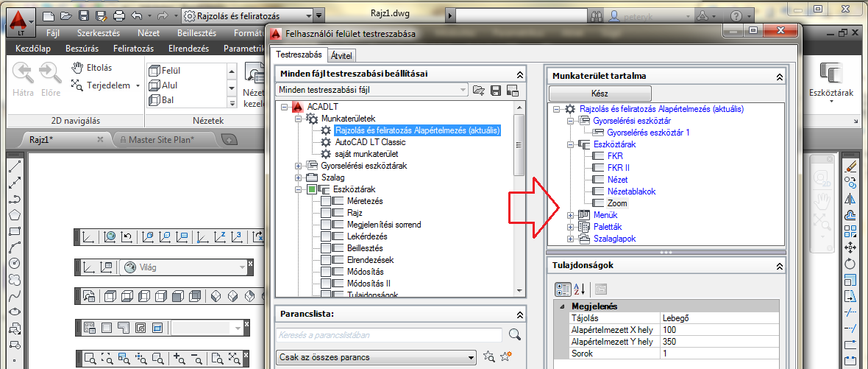Select AutoCAD LT Classic workspace in tree
The image size is (868, 369).
(370, 142)
